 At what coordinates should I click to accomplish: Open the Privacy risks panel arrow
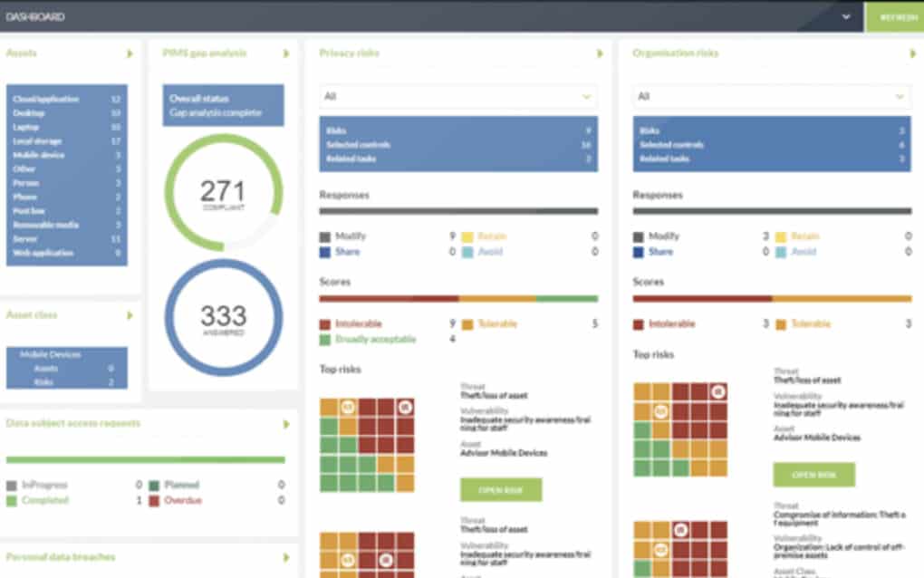(x=600, y=53)
